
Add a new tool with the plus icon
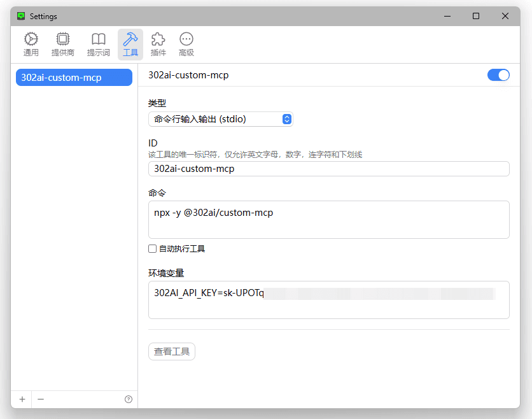pos(22,399)
